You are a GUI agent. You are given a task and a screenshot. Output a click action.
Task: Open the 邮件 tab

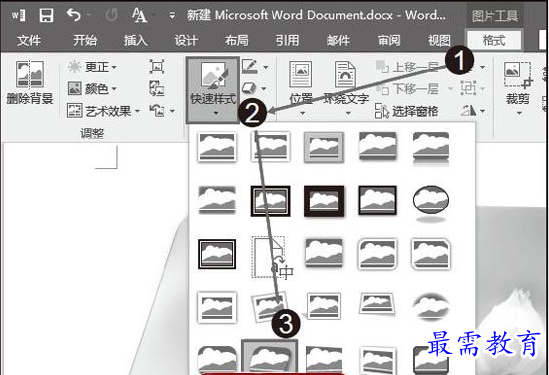pyautogui.click(x=338, y=41)
